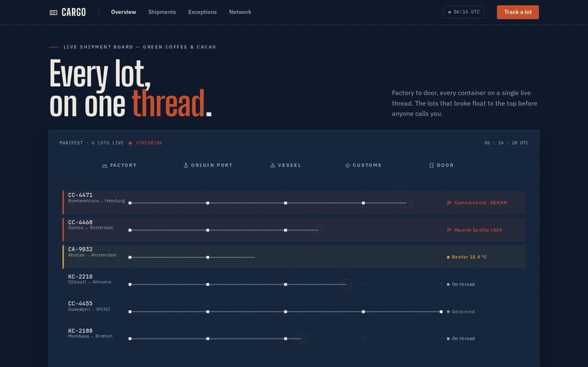The image size is (588, 367).
Task: Click the Reefer 18.4 °C status
Action: tap(466, 257)
